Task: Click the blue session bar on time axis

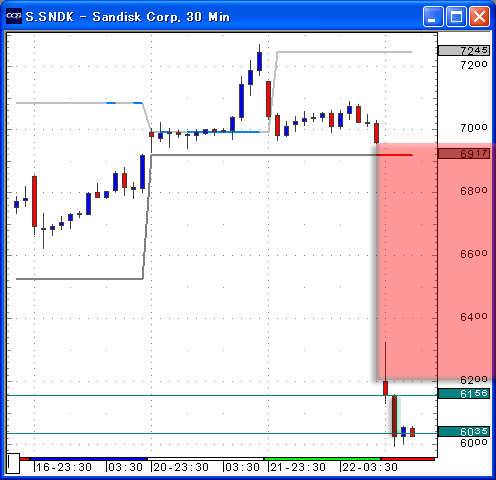Action: [88, 459]
